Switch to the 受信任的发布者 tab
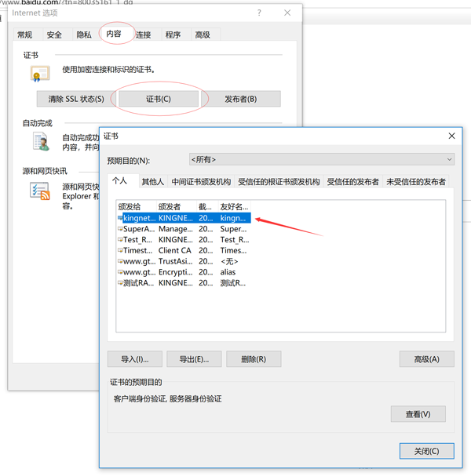Viewport: 471px width, 476px height. [353, 181]
